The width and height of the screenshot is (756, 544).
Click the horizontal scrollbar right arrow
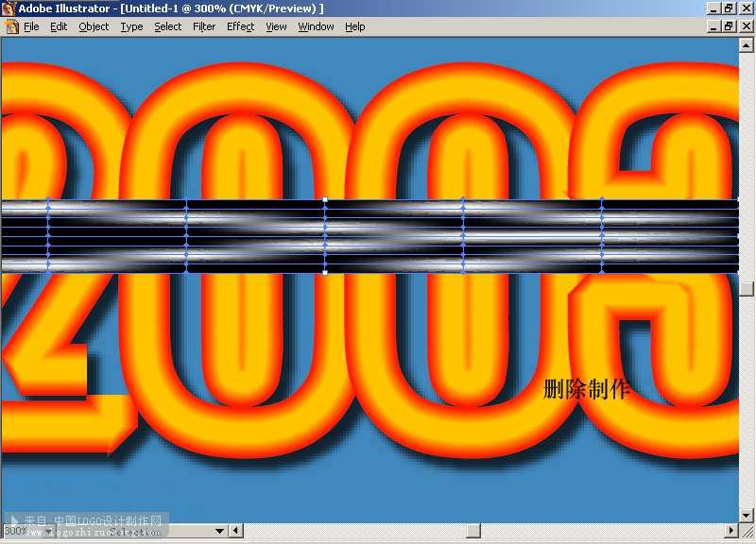pos(731,531)
